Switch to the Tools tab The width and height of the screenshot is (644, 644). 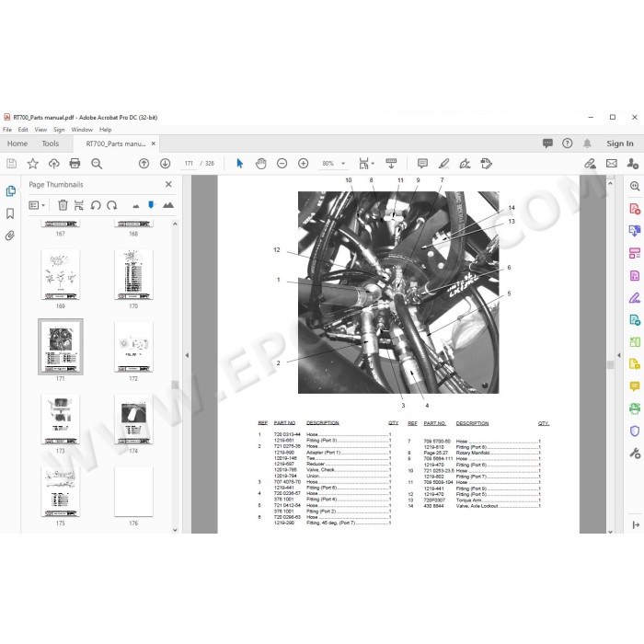coord(50,144)
